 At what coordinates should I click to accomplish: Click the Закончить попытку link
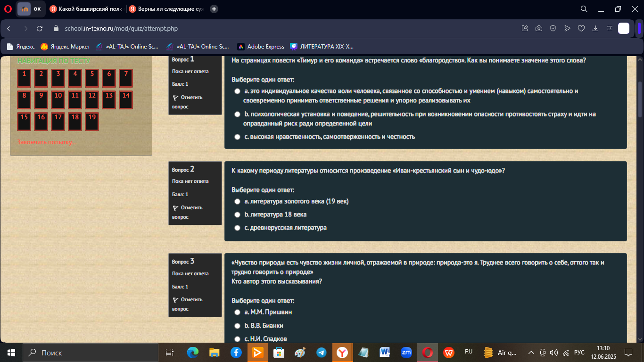[47, 142]
